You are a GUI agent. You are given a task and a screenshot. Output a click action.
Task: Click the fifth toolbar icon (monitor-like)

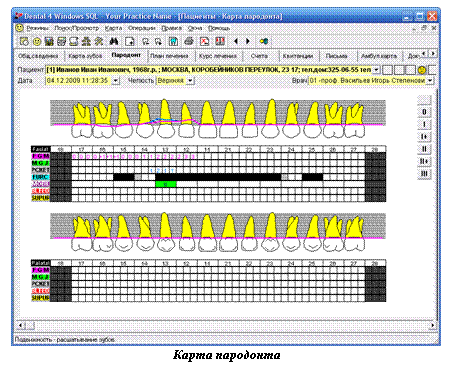pyautogui.click(x=74, y=41)
